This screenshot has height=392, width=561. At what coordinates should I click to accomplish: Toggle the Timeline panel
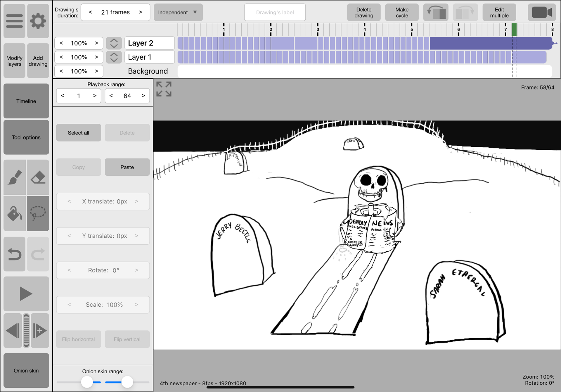click(x=26, y=101)
